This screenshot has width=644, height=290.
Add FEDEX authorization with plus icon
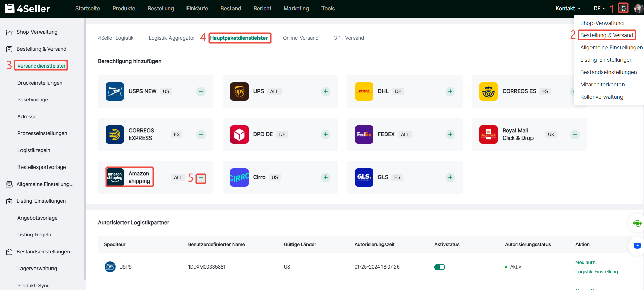coord(450,134)
